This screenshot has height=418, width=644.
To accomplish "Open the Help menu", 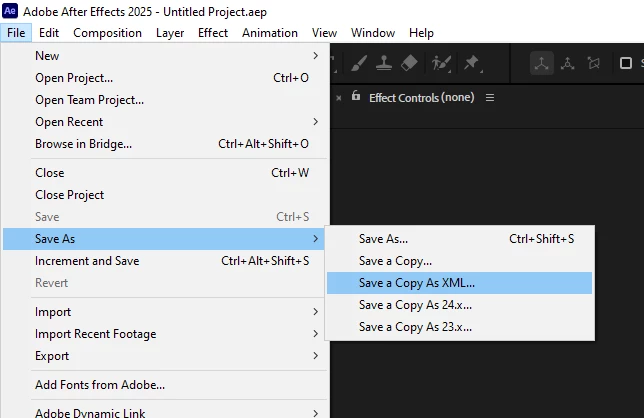I will (421, 33).
